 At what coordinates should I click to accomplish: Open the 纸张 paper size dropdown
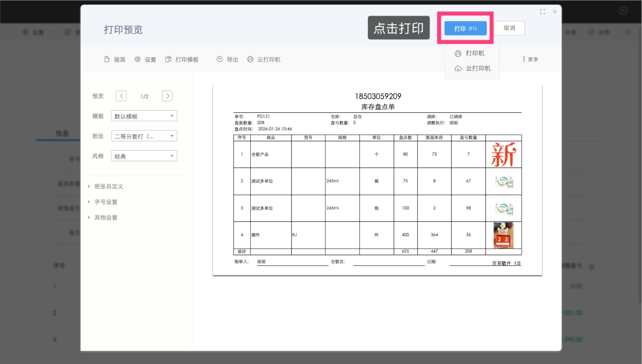[144, 136]
